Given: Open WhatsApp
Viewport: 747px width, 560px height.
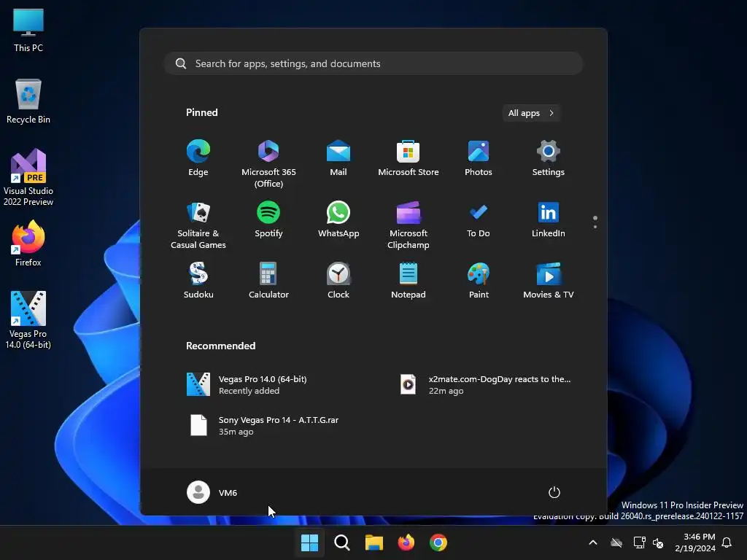Looking at the screenshot, I should click(x=338, y=219).
